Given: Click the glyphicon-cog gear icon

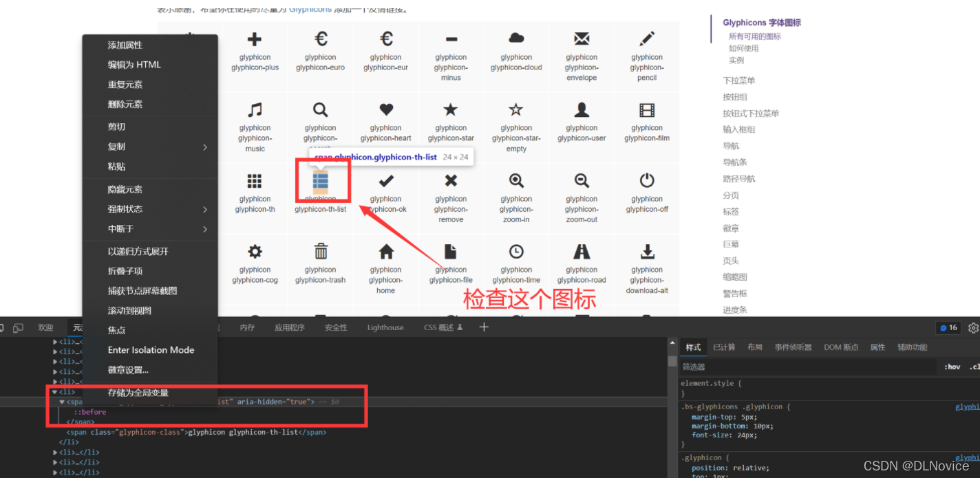Looking at the screenshot, I should 255,251.
